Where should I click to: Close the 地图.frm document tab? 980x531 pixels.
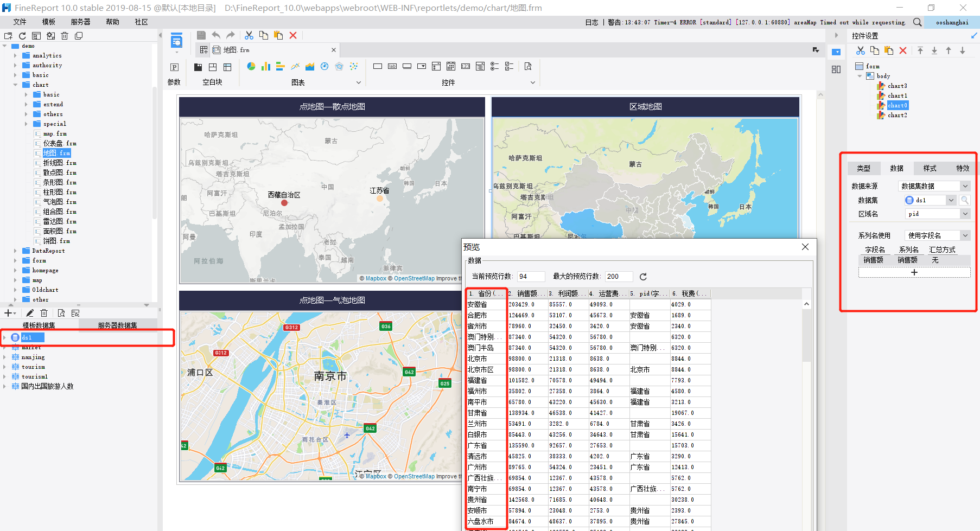(x=334, y=50)
